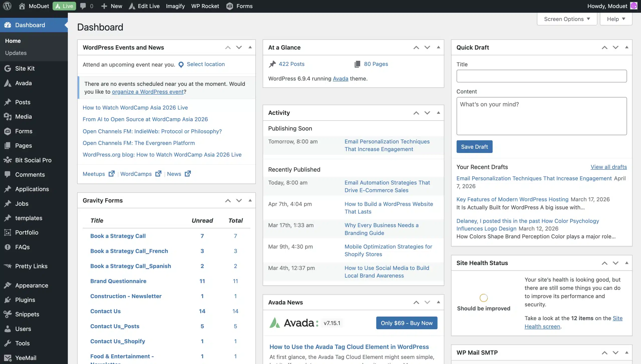
Task: Click the WordPress logo in the admin bar
Action: pyautogui.click(x=7, y=6)
